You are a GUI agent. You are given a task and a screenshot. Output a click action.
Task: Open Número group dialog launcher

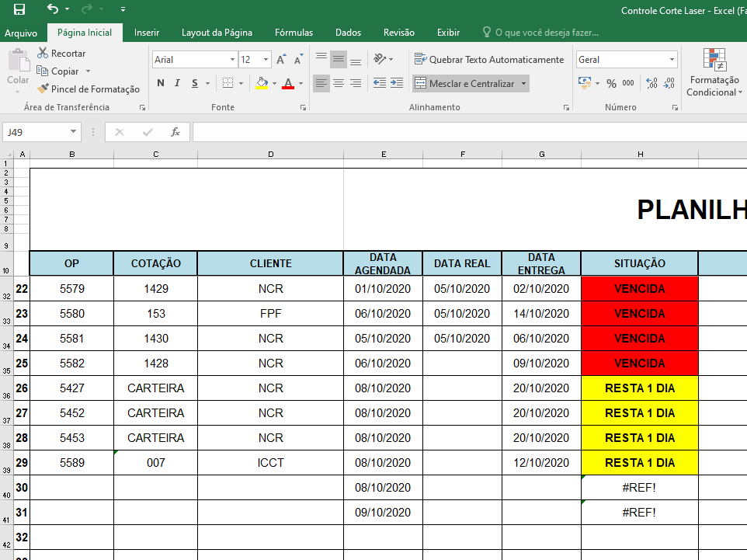click(x=675, y=108)
